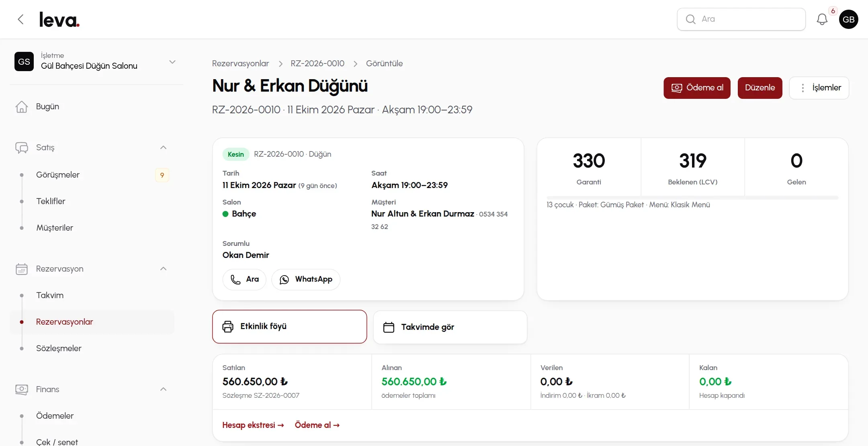Click the back arrow icon
This screenshot has width=868, height=446.
pos(20,19)
